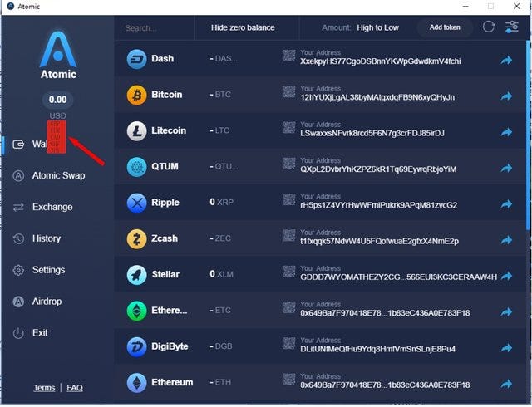Open the Terms link

click(x=44, y=388)
